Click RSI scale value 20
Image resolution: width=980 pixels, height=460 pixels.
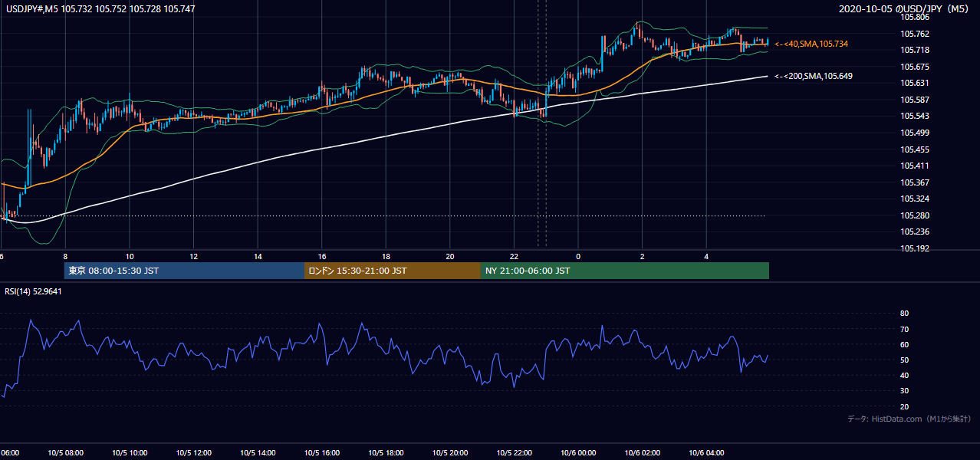(905, 406)
